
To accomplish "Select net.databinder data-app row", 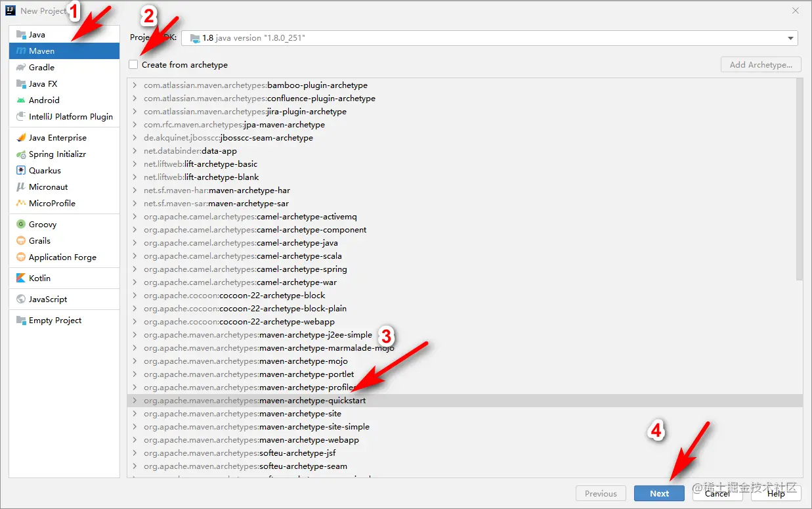I will point(461,151).
